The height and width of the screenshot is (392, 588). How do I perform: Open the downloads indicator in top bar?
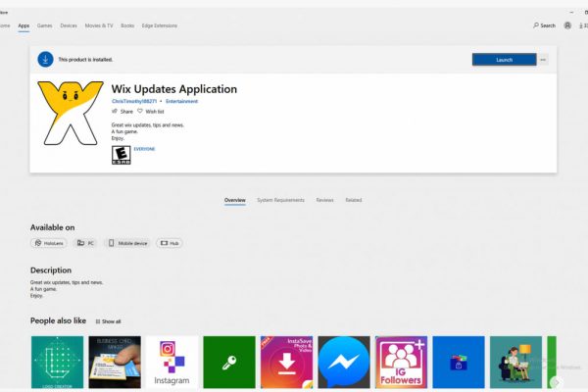(x=583, y=25)
